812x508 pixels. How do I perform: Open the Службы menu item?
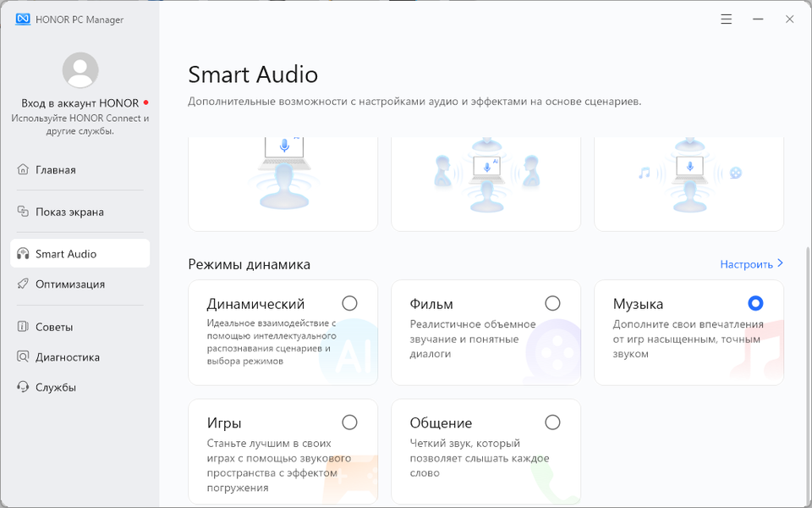tap(80, 387)
